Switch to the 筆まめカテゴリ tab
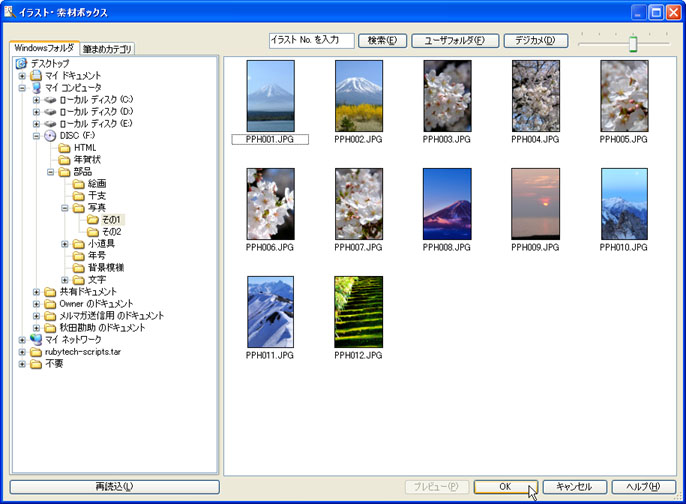This screenshot has width=686, height=504. pos(109,49)
